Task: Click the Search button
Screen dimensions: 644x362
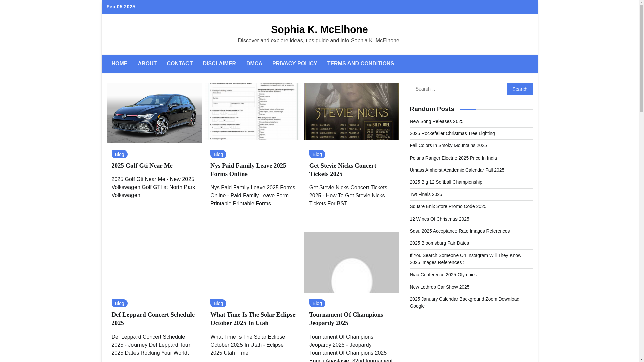Action: coord(520,89)
